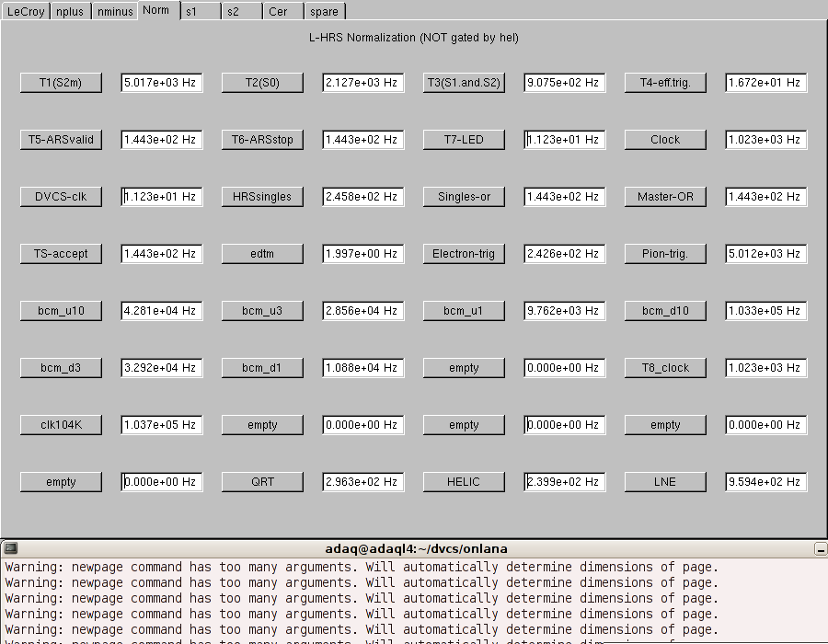
Task: Click the HRSsingles button
Action: (262, 197)
